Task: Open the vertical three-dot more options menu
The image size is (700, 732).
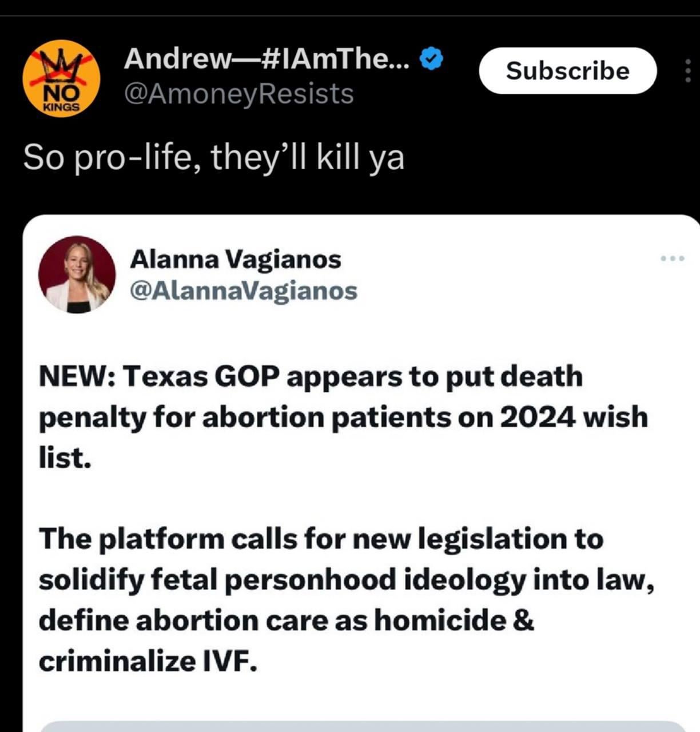Action: tap(688, 70)
